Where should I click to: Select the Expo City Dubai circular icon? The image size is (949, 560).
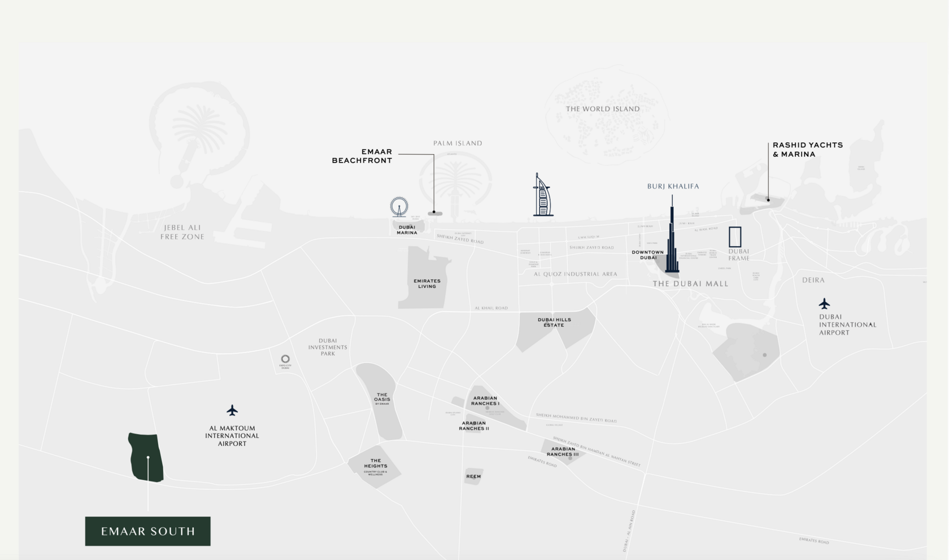[x=285, y=359]
